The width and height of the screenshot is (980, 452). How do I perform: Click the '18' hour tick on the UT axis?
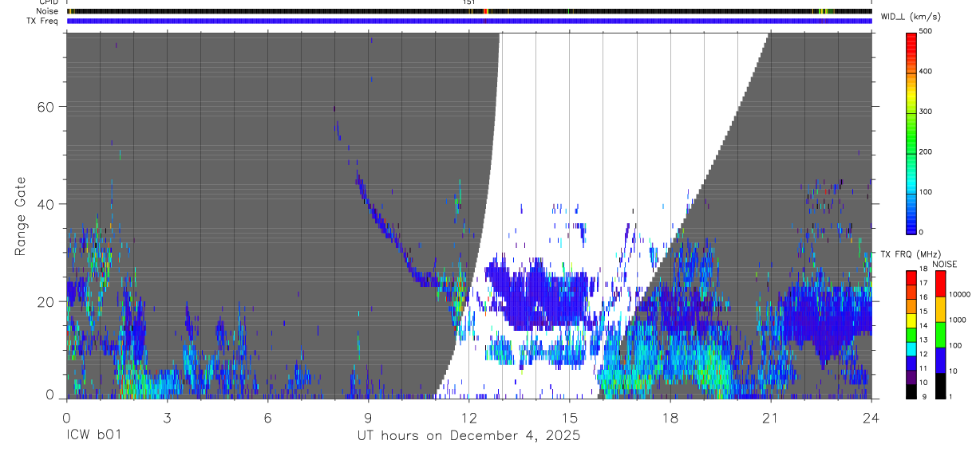point(670,417)
